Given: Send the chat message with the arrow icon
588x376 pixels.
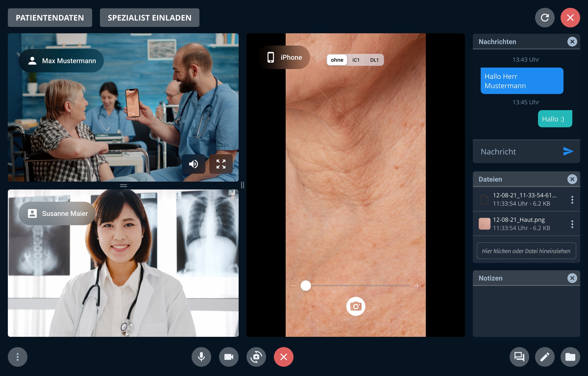Looking at the screenshot, I should pyautogui.click(x=568, y=151).
